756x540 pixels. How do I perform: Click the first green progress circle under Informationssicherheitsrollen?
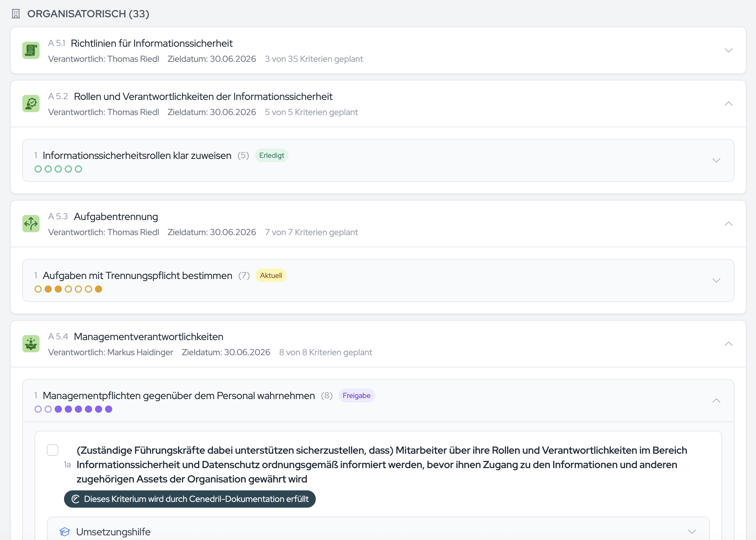pos(38,169)
